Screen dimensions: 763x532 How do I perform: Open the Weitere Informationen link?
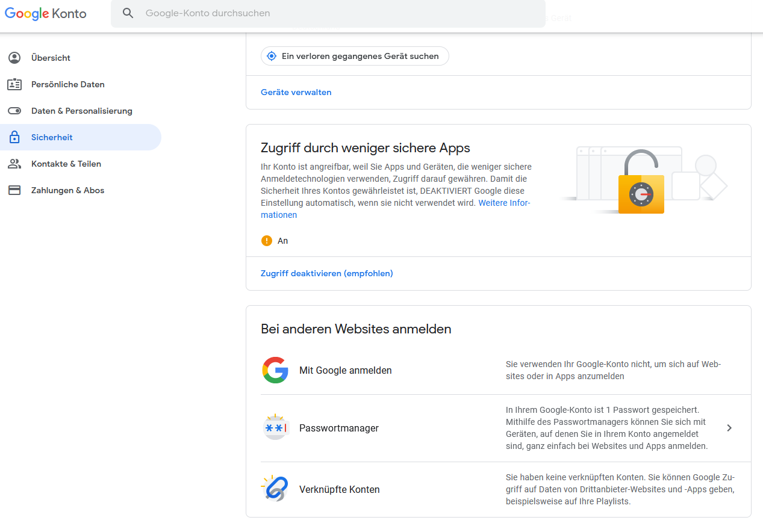coord(503,203)
